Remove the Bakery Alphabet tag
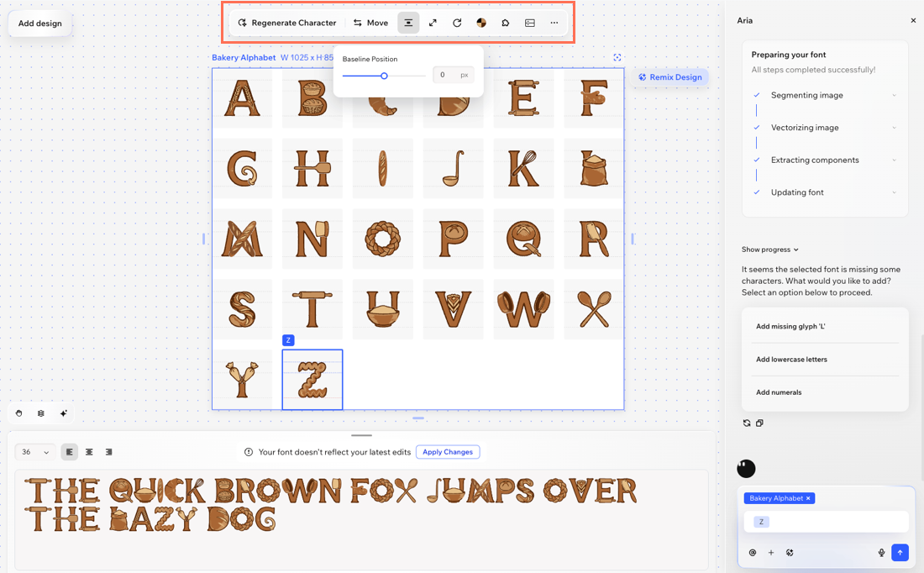This screenshot has width=924, height=573. 808,498
